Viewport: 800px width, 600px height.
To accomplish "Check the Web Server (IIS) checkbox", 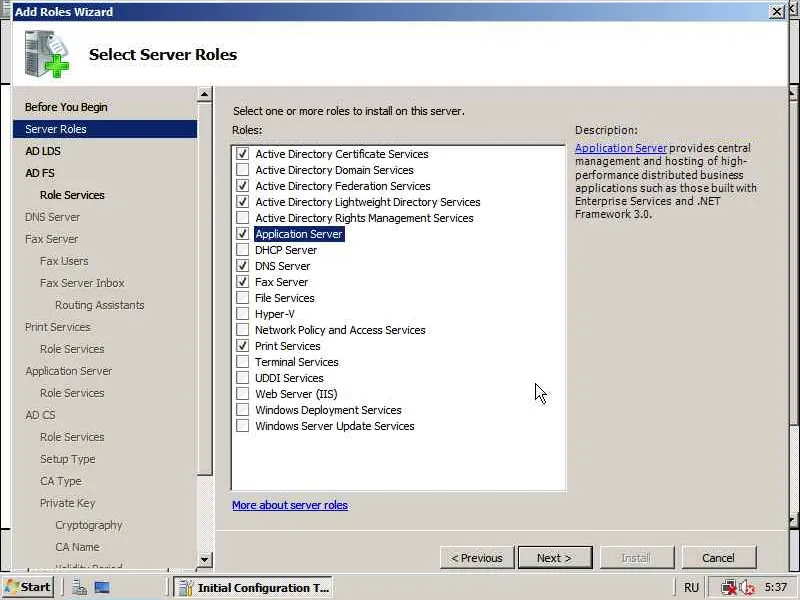I will click(242, 393).
